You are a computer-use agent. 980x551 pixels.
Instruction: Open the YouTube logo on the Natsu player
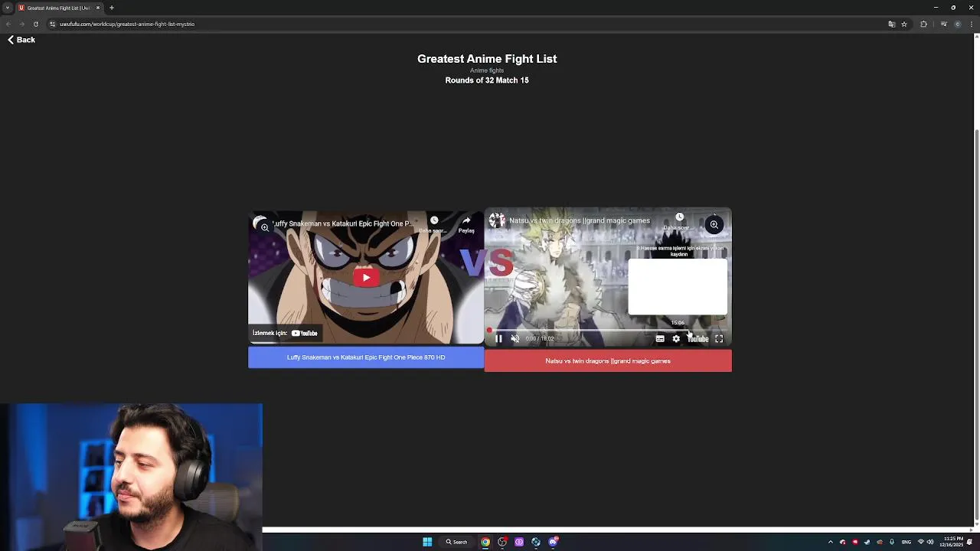pos(697,338)
